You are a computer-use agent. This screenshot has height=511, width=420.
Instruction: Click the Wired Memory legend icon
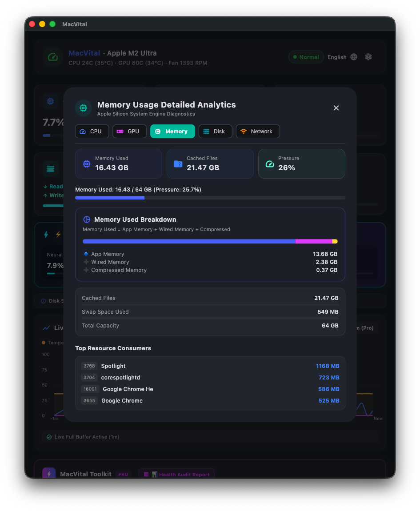coord(86,262)
